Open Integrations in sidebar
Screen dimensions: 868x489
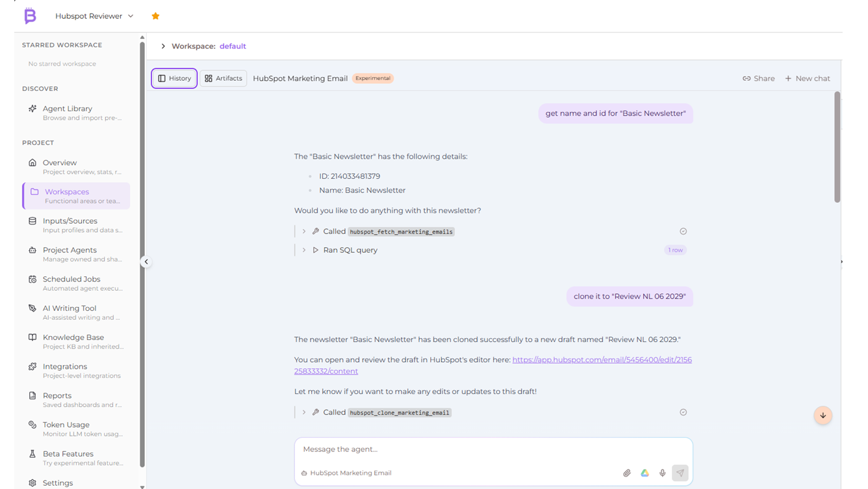click(77, 371)
